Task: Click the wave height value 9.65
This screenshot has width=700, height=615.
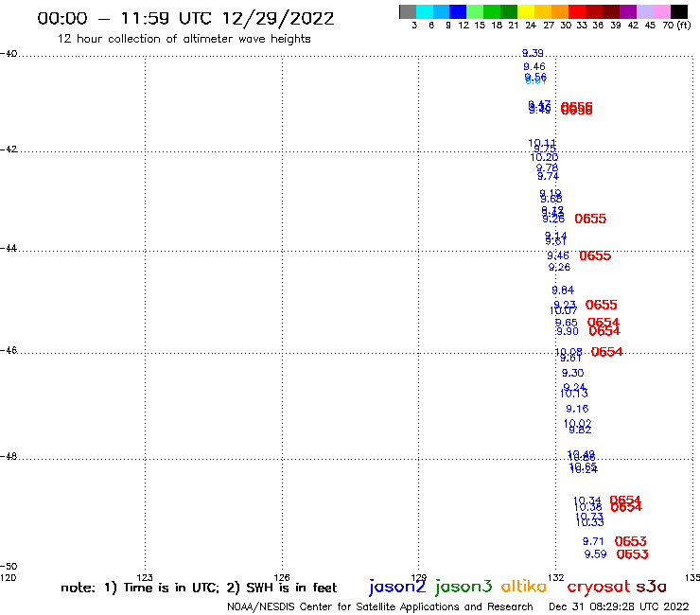Action: pos(566,323)
